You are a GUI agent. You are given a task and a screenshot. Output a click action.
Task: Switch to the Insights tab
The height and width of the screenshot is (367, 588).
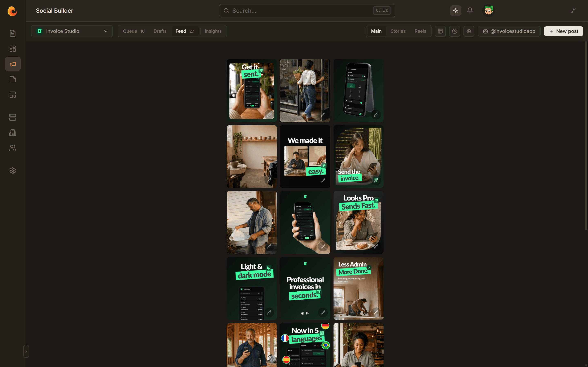(x=213, y=31)
